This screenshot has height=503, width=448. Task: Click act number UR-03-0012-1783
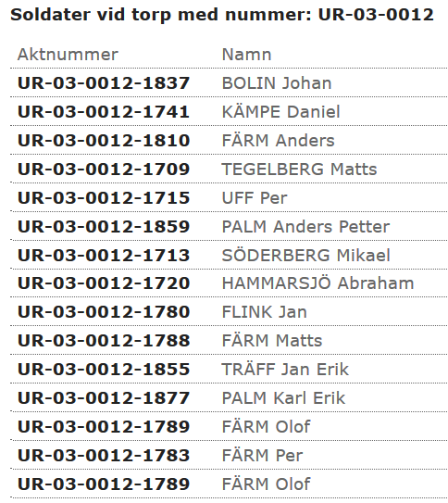(104, 455)
